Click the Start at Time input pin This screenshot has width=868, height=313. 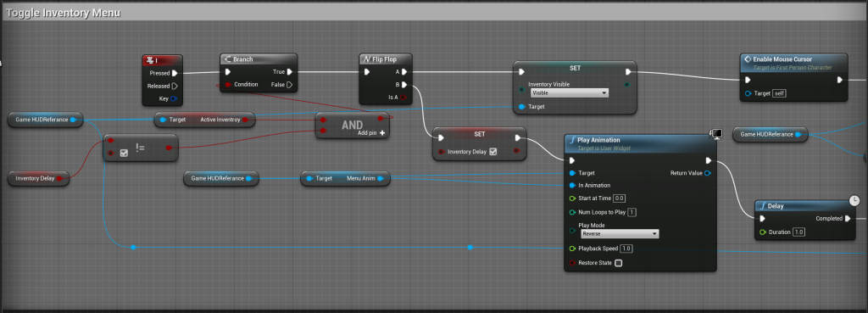point(572,198)
